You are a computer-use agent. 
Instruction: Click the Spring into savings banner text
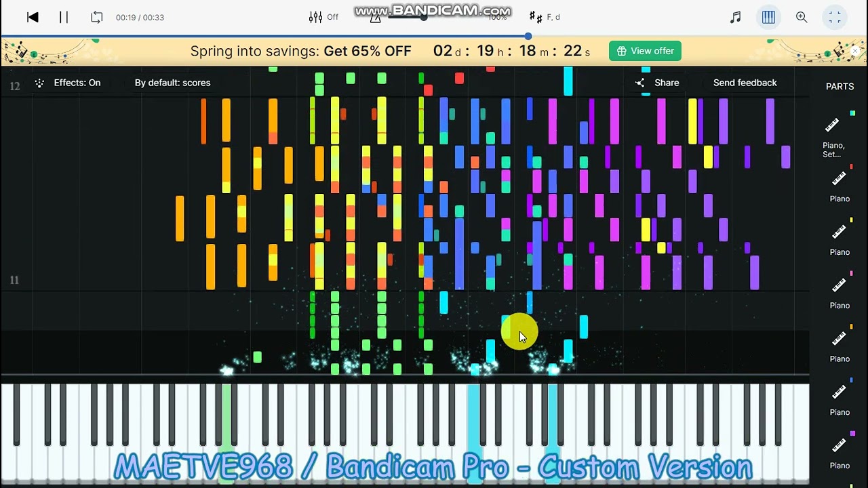300,51
